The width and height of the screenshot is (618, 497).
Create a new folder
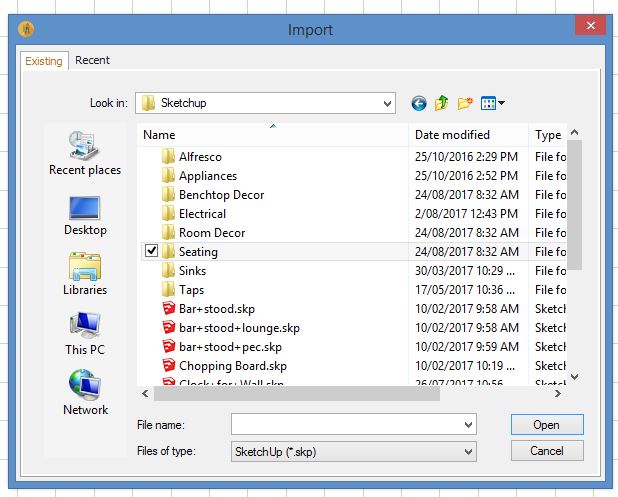(465, 103)
